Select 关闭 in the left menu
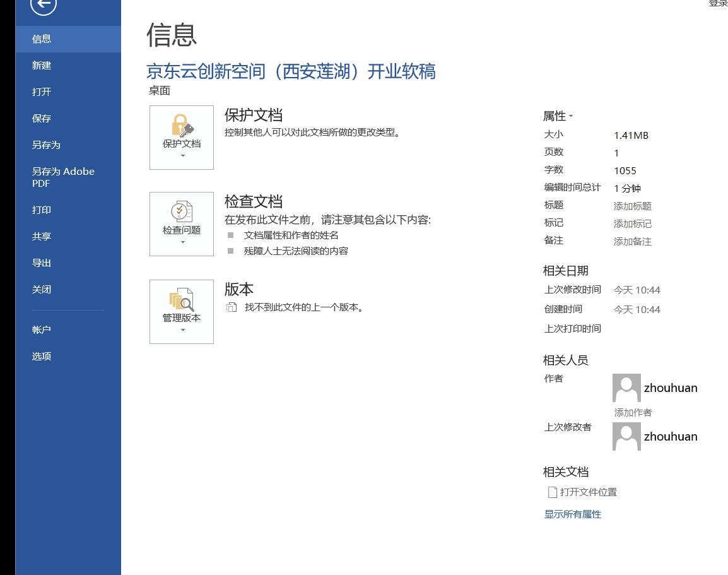This screenshot has width=728, height=575. click(68, 289)
